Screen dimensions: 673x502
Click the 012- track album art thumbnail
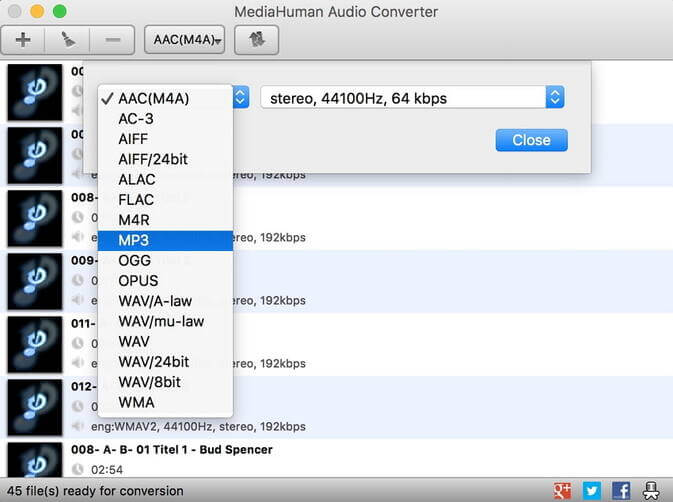point(35,408)
